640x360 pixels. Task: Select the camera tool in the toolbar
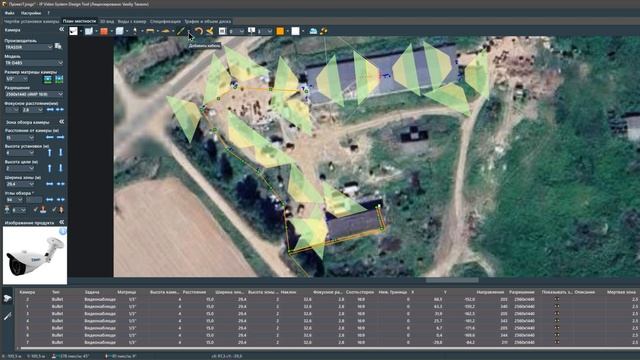pos(73,31)
